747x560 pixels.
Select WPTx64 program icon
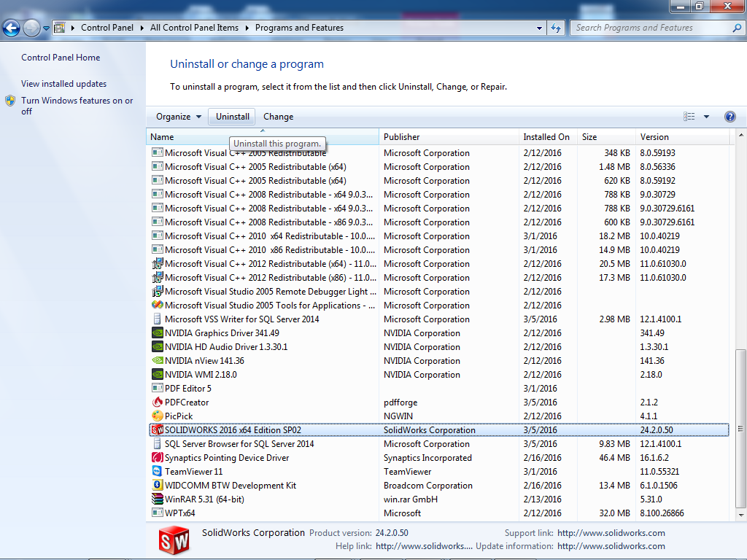[x=158, y=513]
